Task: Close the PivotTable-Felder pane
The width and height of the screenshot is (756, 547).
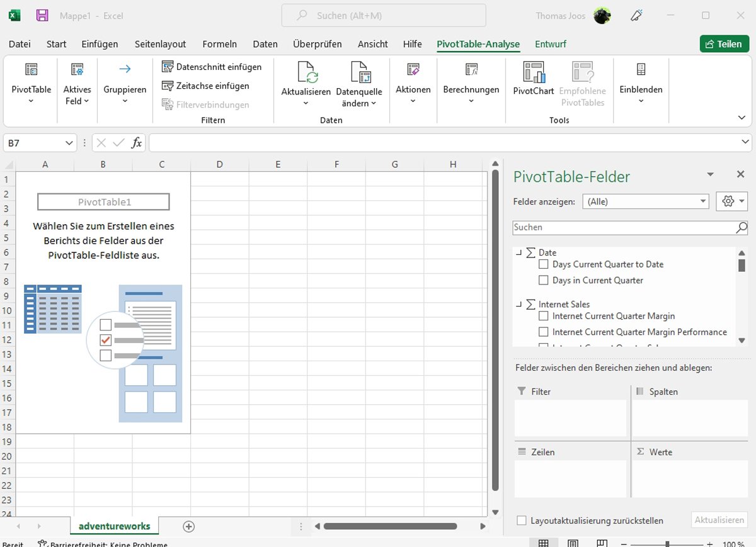Action: click(741, 175)
